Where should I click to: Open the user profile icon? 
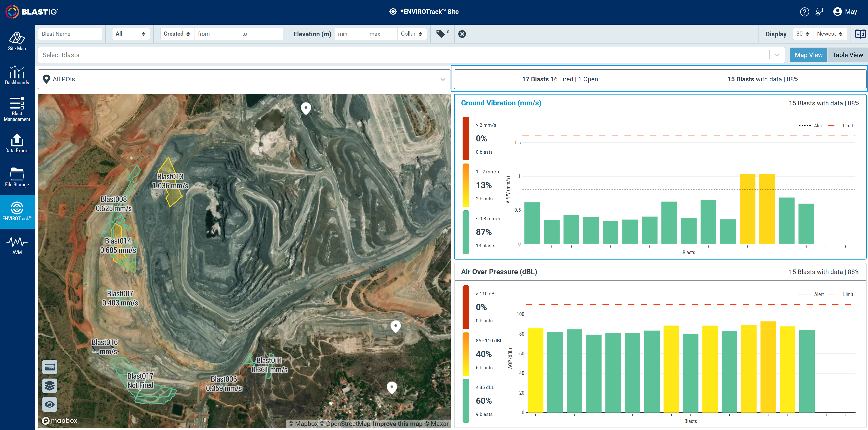[837, 12]
